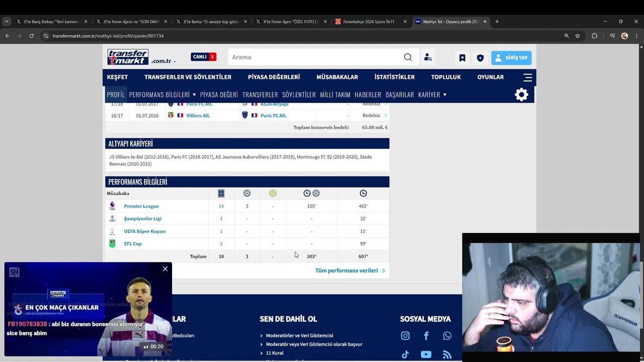Open the Piyasa Değerleri menu
The width and height of the screenshot is (644, 362).
(x=274, y=77)
